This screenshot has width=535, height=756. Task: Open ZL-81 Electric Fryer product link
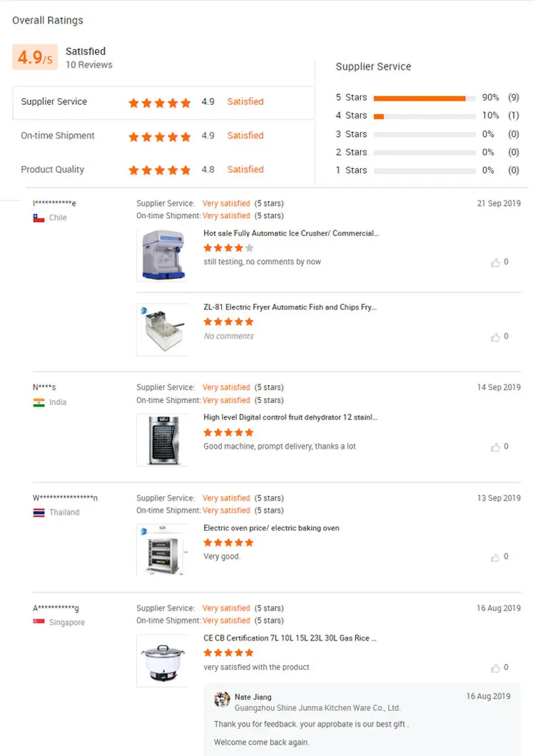tap(290, 307)
